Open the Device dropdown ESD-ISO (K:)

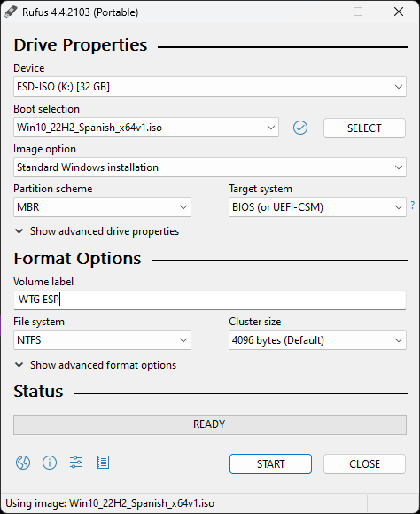click(210, 87)
